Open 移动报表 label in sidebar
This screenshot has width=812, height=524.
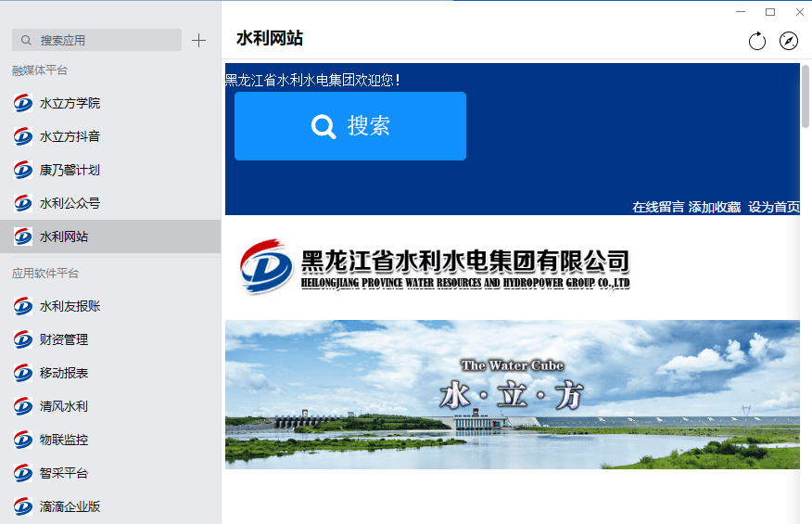64,373
